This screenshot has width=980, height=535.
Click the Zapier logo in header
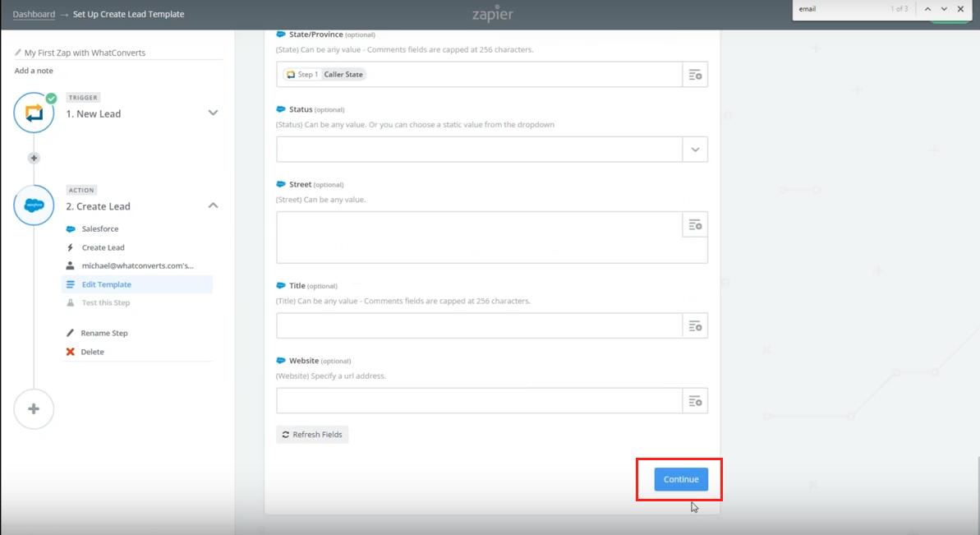click(x=493, y=14)
